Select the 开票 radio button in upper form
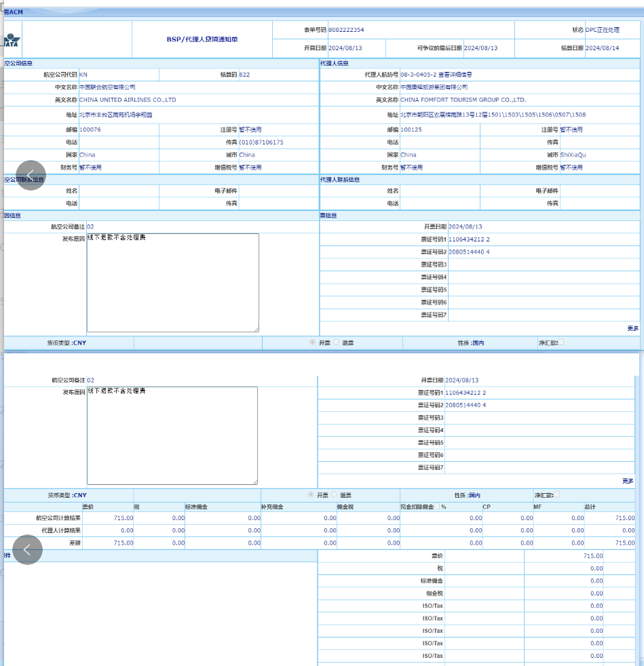The width and height of the screenshot is (644, 666). (x=313, y=342)
